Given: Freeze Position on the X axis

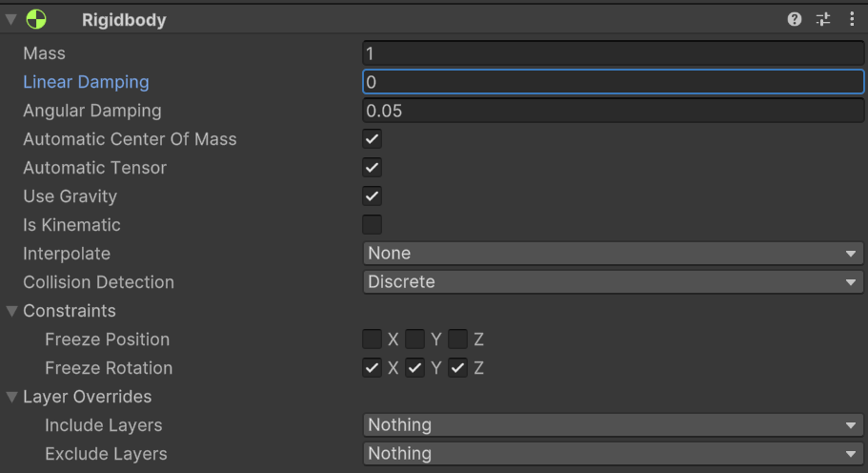Looking at the screenshot, I should click(x=373, y=339).
